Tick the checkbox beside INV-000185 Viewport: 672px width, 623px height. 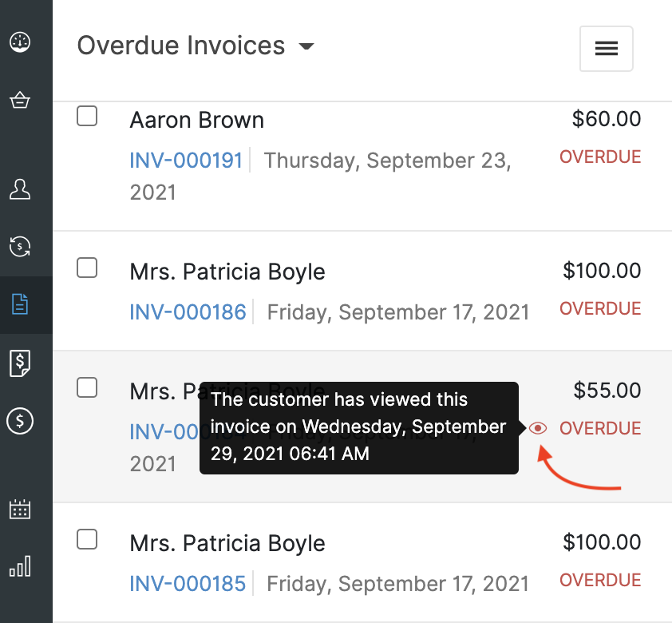[87, 539]
